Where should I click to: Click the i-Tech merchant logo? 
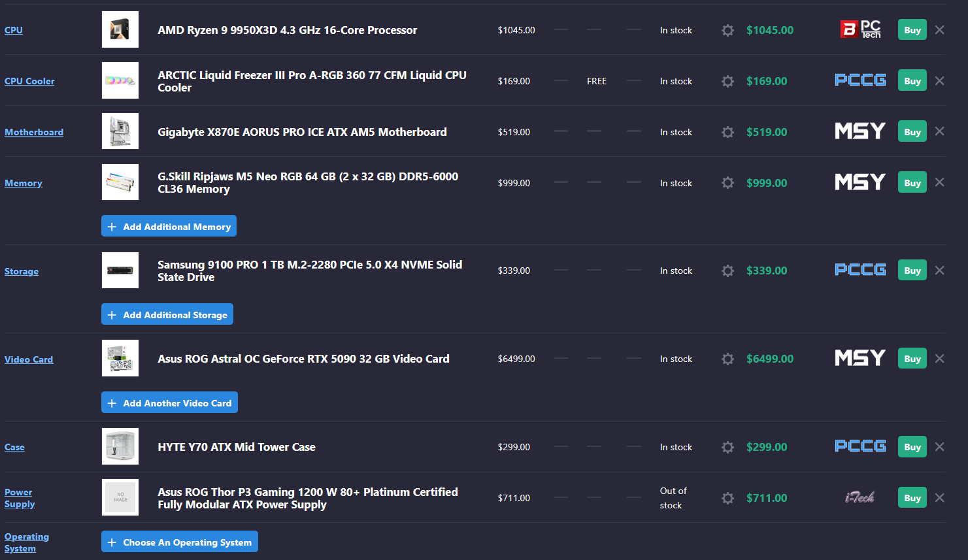860,497
